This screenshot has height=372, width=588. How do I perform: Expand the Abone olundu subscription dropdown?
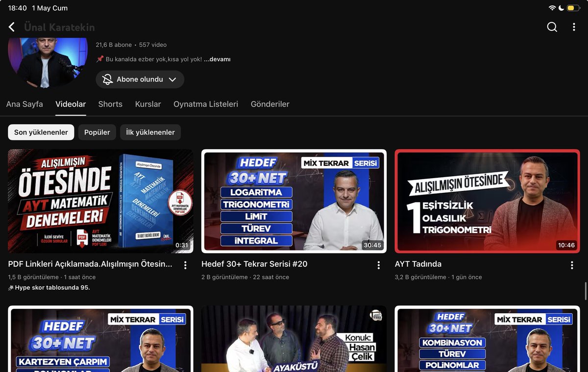pyautogui.click(x=172, y=79)
